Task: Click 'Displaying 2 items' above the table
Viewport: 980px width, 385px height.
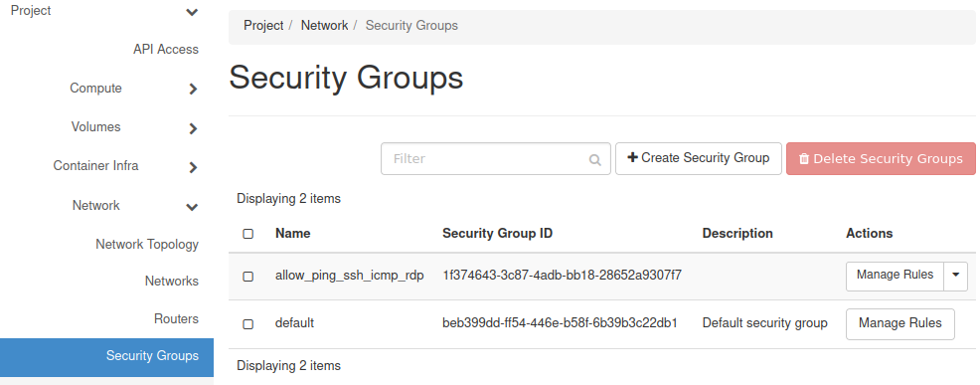Action: tap(289, 199)
